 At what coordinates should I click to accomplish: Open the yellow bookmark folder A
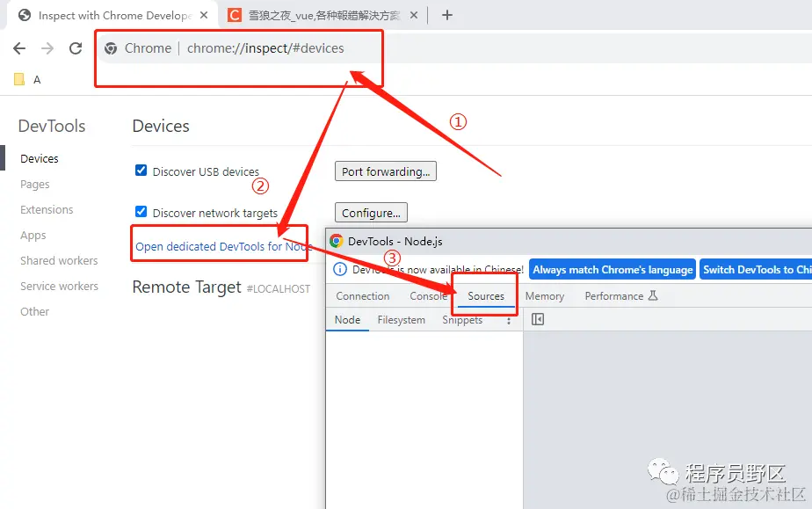tap(27, 79)
